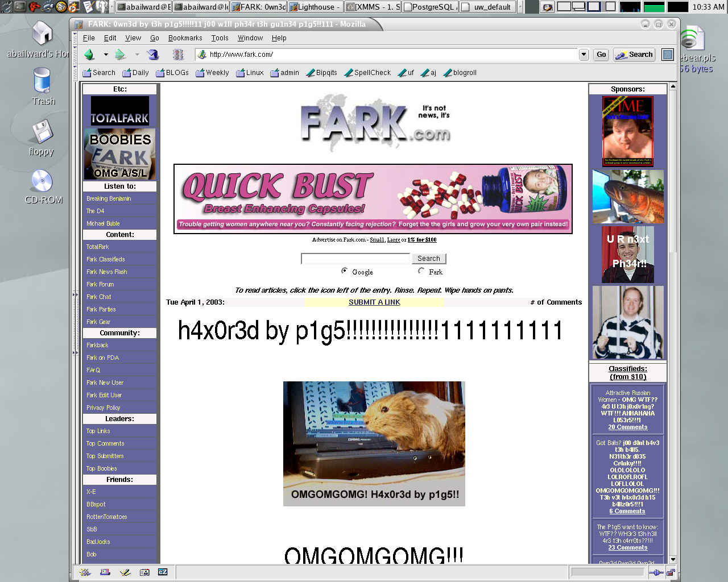Viewport: 728px width, 582px height.
Task: Click the Go button
Action: point(601,55)
